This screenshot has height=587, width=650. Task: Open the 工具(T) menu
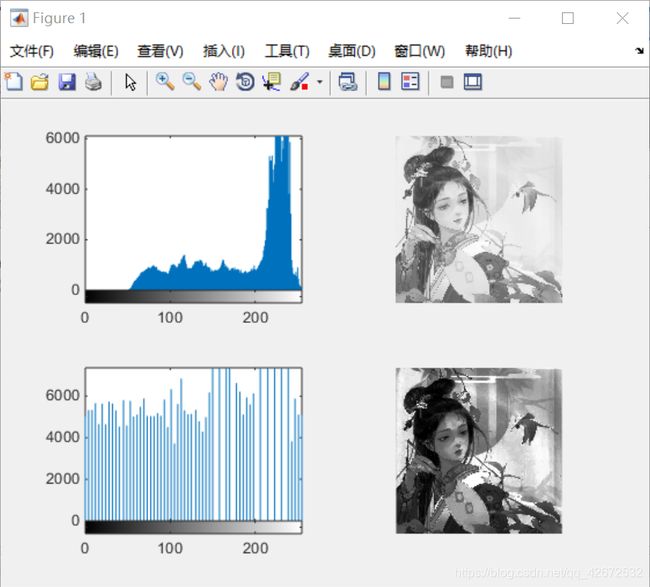(287, 51)
